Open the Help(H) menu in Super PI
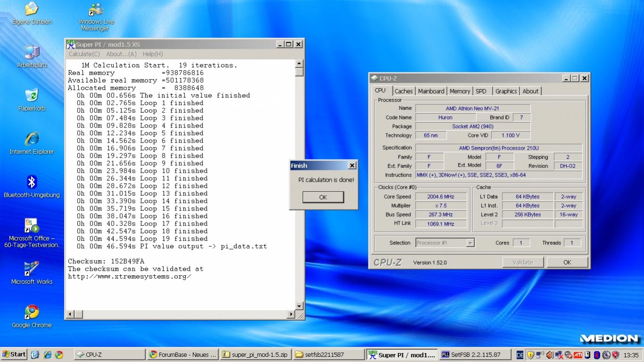The width and height of the screenshot is (644, 362). coord(153,54)
